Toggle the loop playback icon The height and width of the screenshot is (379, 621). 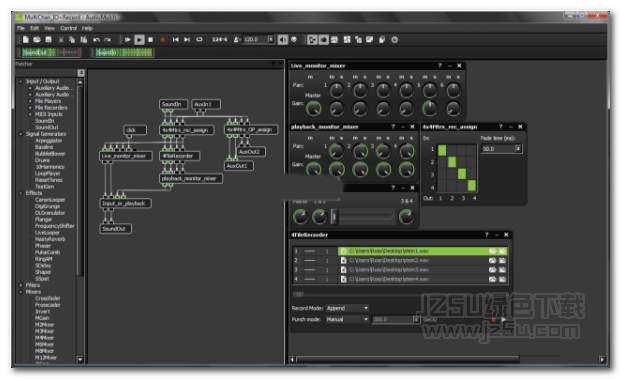(199, 40)
